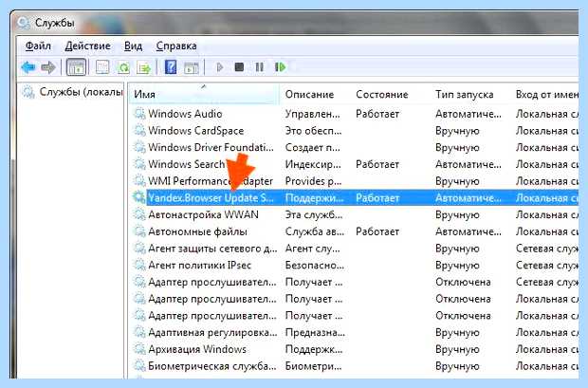The image size is (588, 388).
Task: Click Работает status in Windows Audio row
Action: tap(377, 114)
